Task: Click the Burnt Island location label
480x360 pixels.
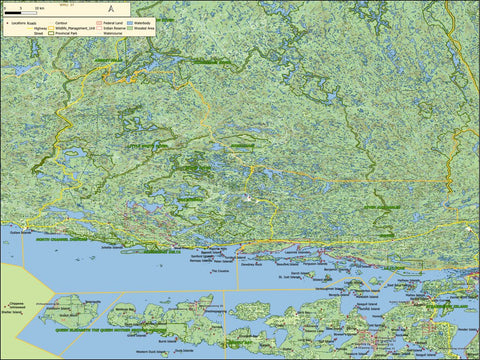Action: [x=167, y=341]
